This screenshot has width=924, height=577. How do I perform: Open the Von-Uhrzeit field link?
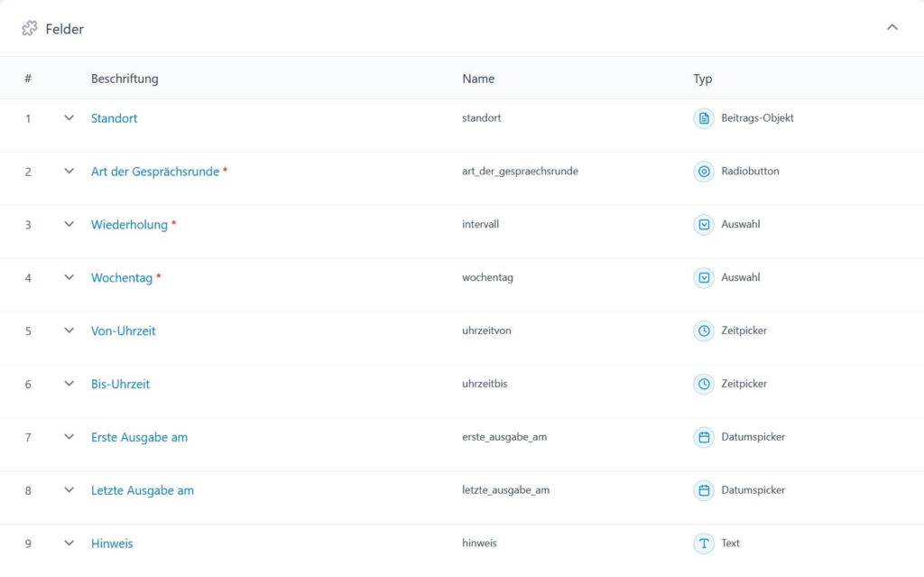pos(124,331)
